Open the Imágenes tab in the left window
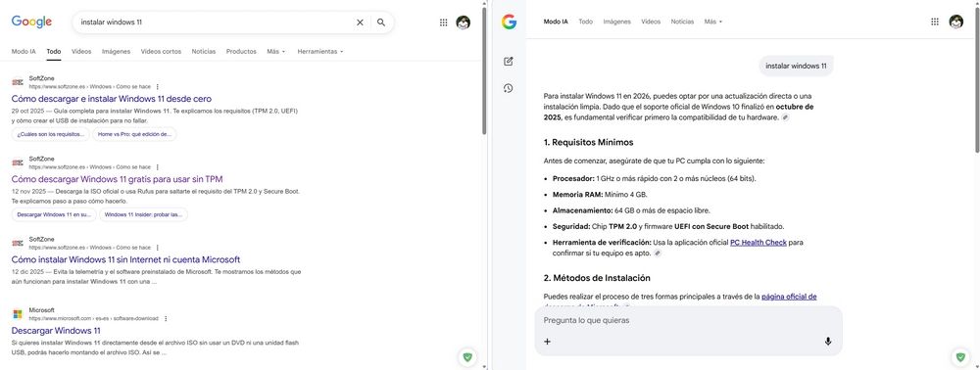This screenshot has height=370, width=980. [117, 52]
